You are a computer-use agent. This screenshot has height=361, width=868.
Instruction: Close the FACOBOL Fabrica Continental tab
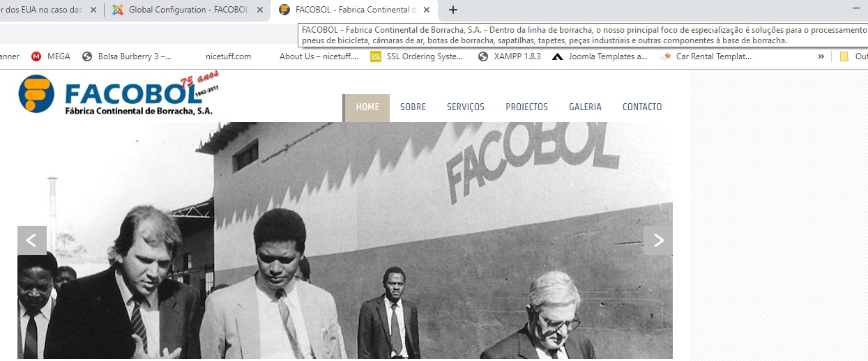[x=427, y=10]
